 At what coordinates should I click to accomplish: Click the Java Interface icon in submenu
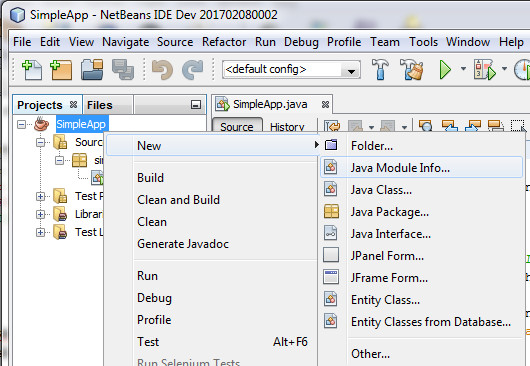point(331,233)
